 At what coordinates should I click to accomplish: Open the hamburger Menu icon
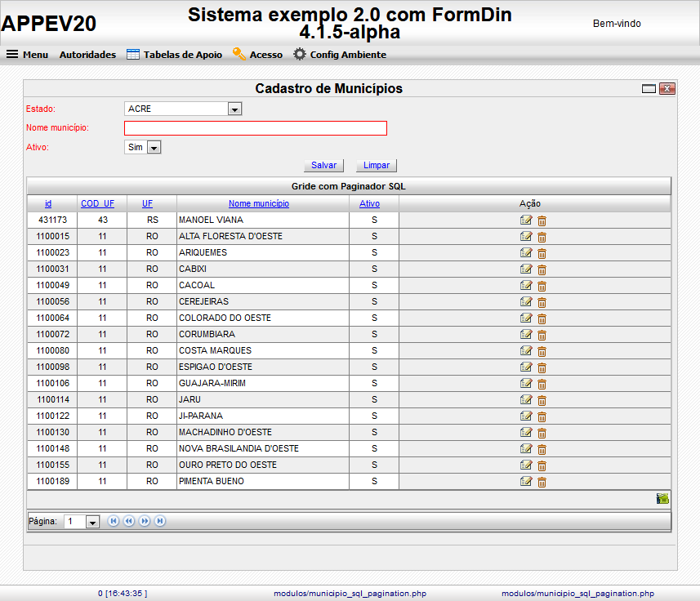[x=11, y=55]
